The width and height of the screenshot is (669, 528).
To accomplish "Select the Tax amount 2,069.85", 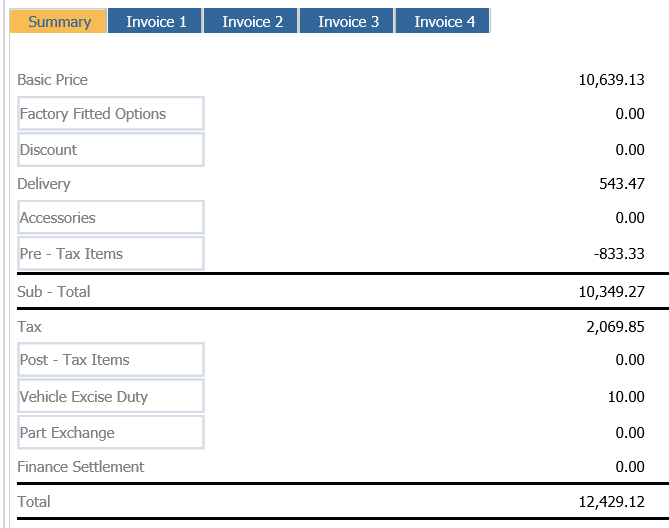I will (x=615, y=327).
